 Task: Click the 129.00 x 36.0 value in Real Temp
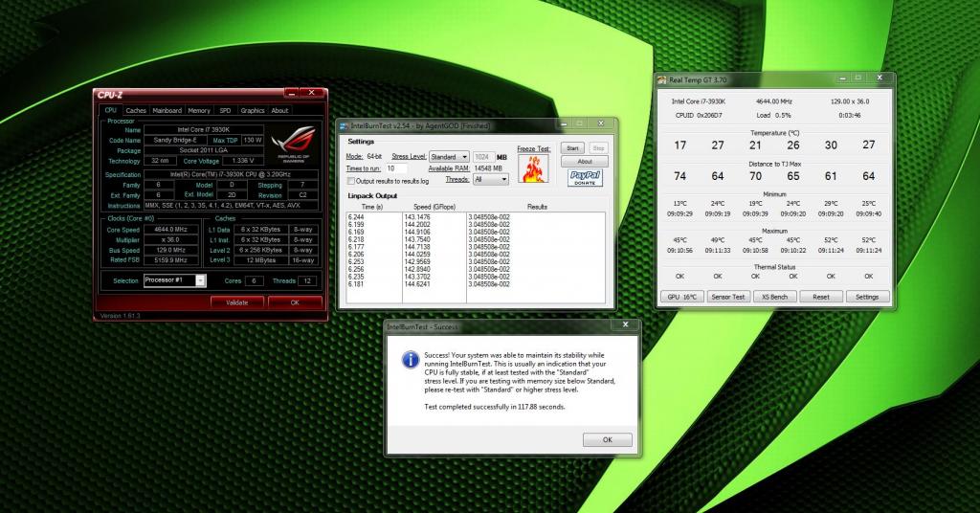coord(850,101)
